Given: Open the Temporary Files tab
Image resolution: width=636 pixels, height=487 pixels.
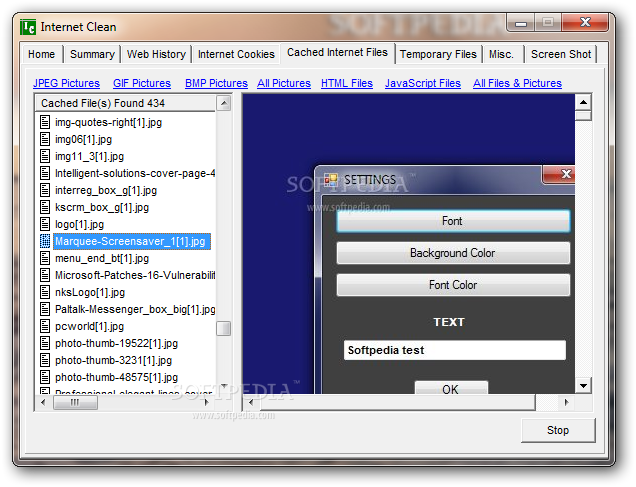Looking at the screenshot, I should pyautogui.click(x=438, y=54).
